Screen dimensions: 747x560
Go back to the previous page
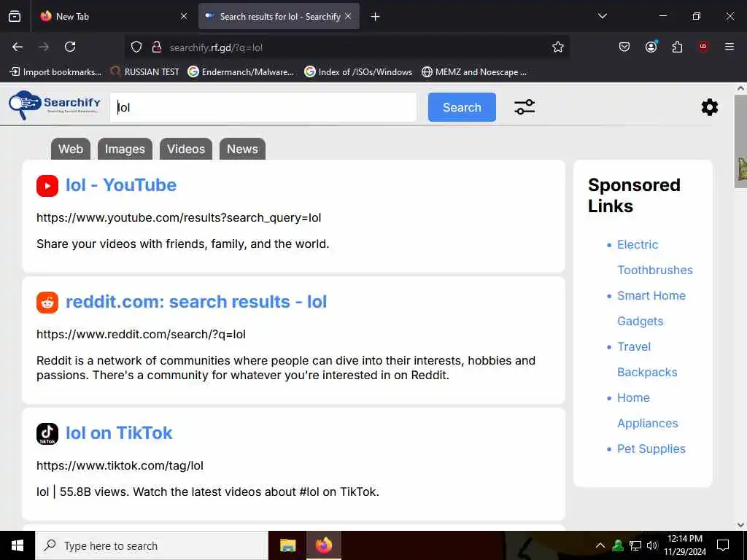click(18, 47)
